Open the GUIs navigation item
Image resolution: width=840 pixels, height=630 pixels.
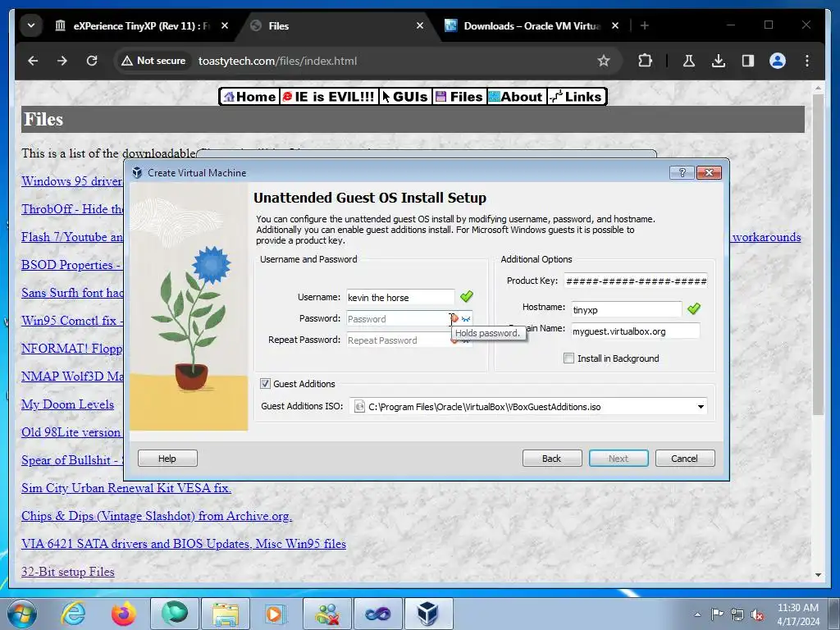405,97
